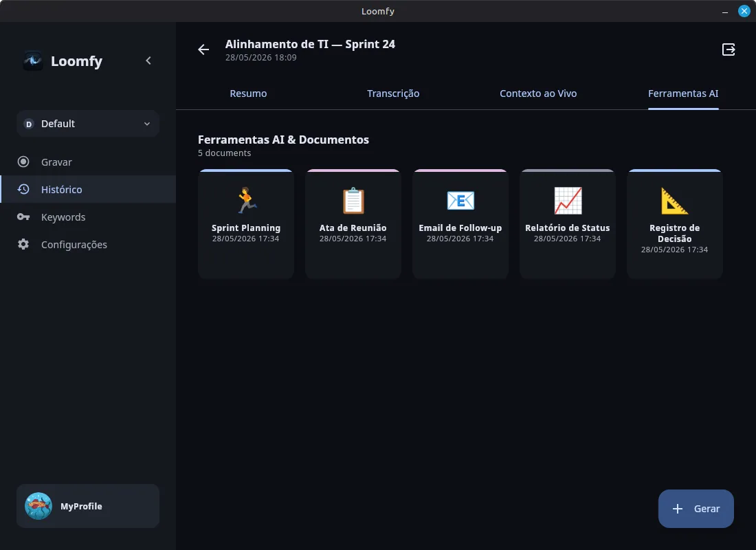Click the Keywords label
756x550 pixels.
pos(63,217)
